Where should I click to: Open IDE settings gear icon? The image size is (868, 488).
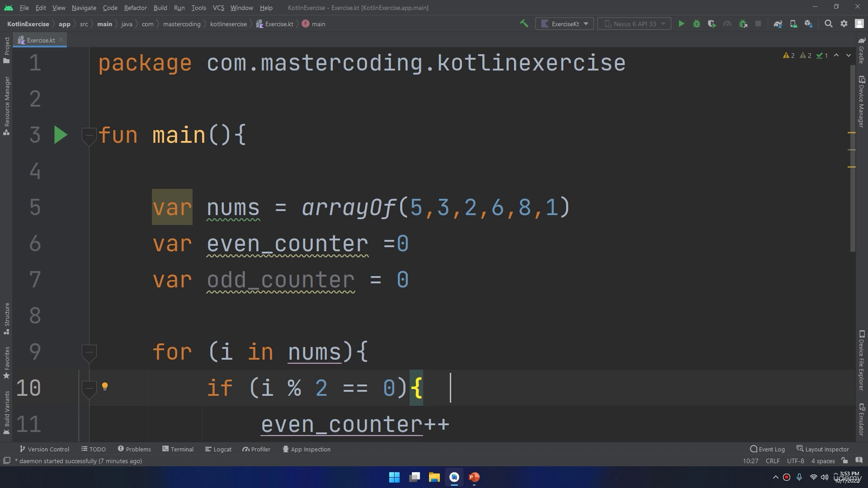844,24
